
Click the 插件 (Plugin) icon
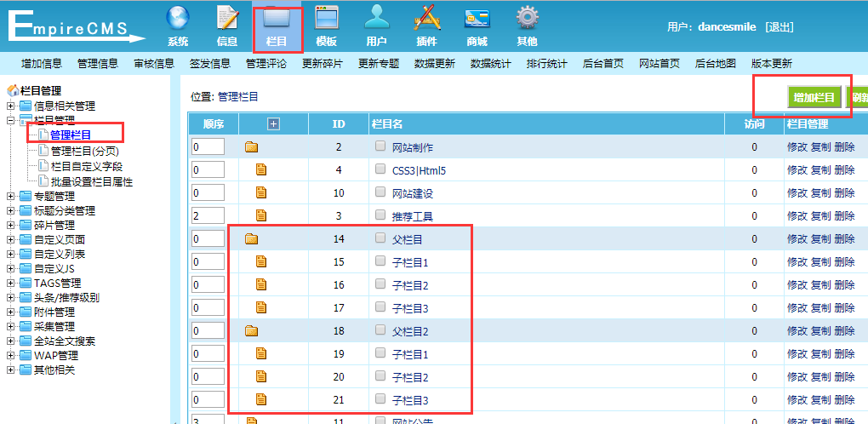click(427, 20)
